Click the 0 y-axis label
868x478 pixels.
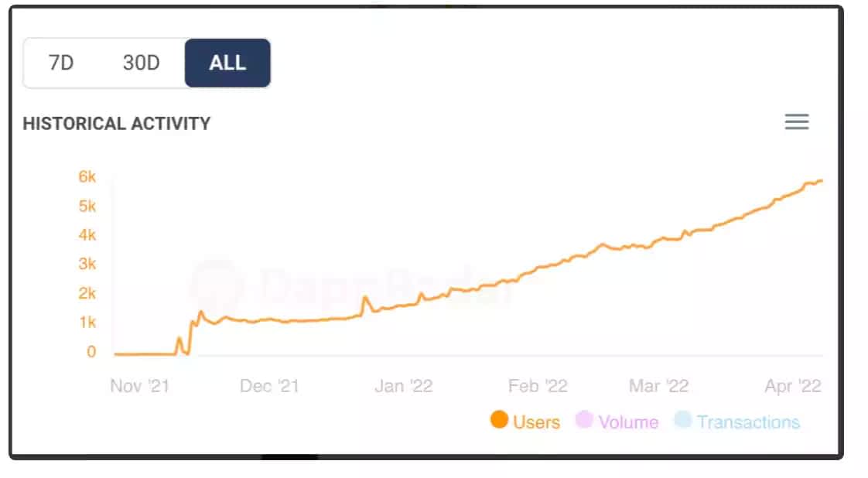(91, 351)
